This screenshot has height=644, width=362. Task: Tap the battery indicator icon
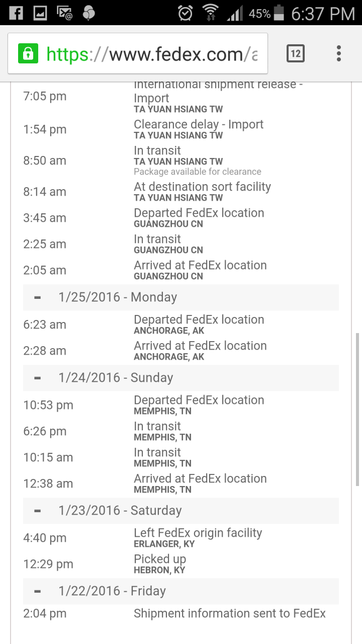pos(280,13)
